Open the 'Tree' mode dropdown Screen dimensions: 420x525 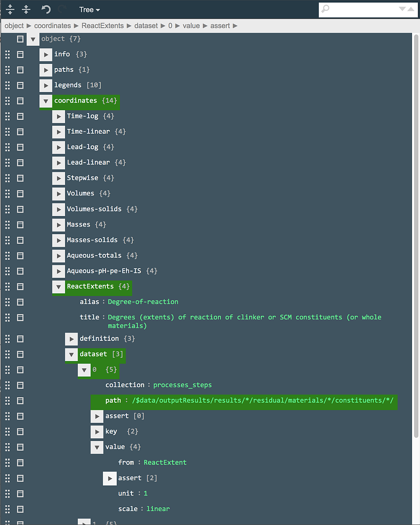pyautogui.click(x=89, y=9)
